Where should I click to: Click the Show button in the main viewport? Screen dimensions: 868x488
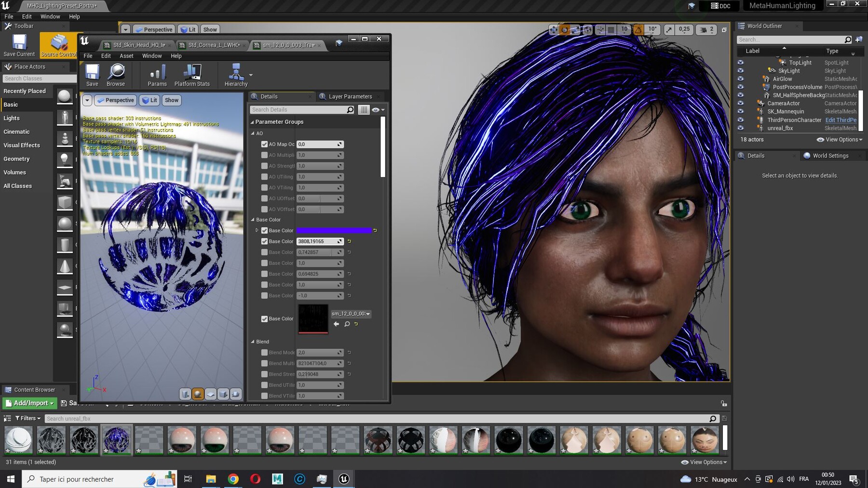tap(210, 29)
